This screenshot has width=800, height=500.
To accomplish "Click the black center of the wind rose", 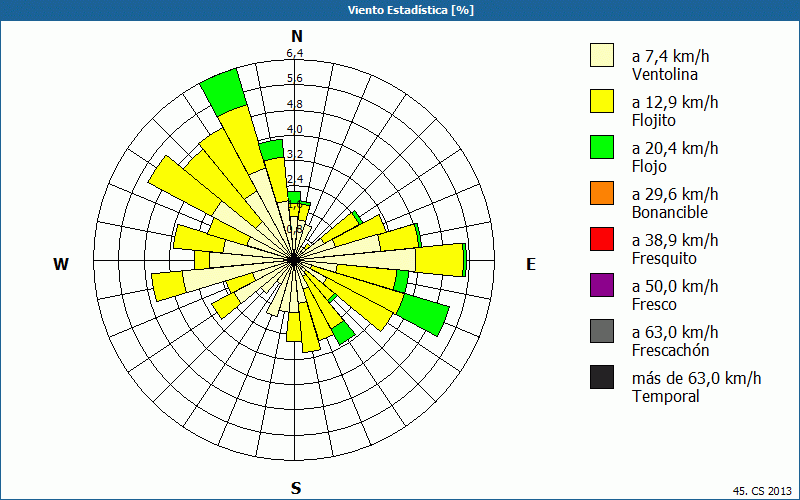I will [x=294, y=260].
